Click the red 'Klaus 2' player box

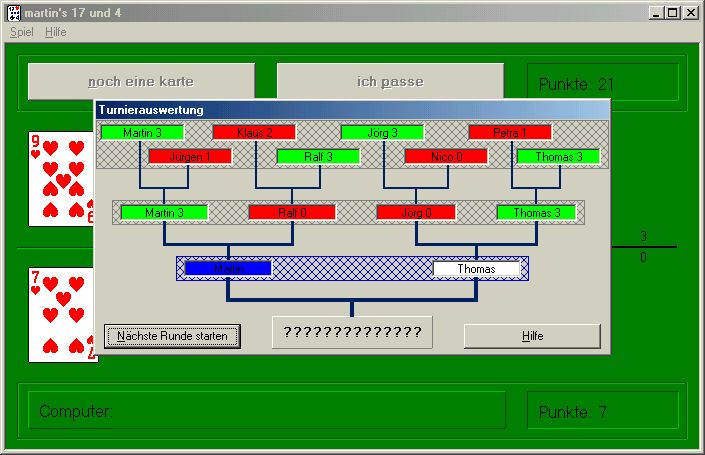point(254,132)
